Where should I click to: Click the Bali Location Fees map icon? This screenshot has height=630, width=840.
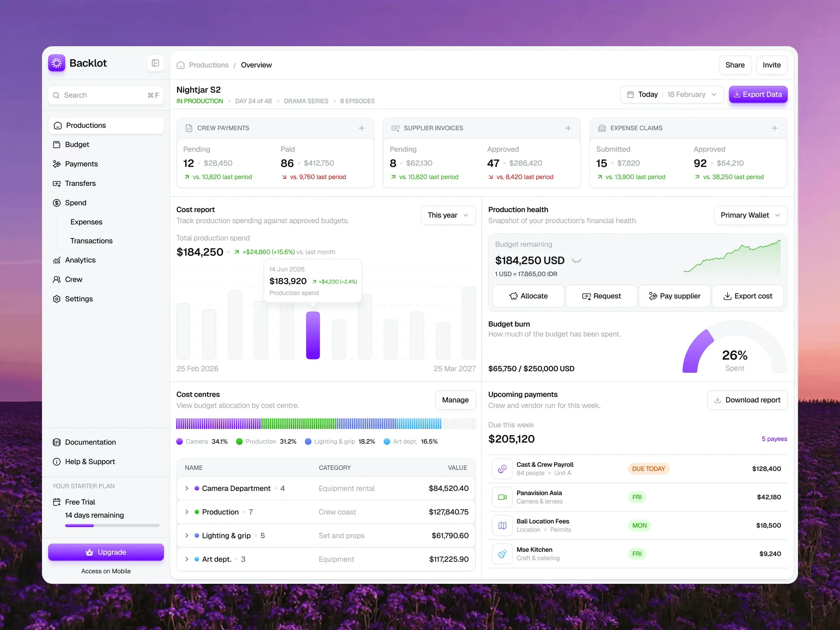point(502,526)
